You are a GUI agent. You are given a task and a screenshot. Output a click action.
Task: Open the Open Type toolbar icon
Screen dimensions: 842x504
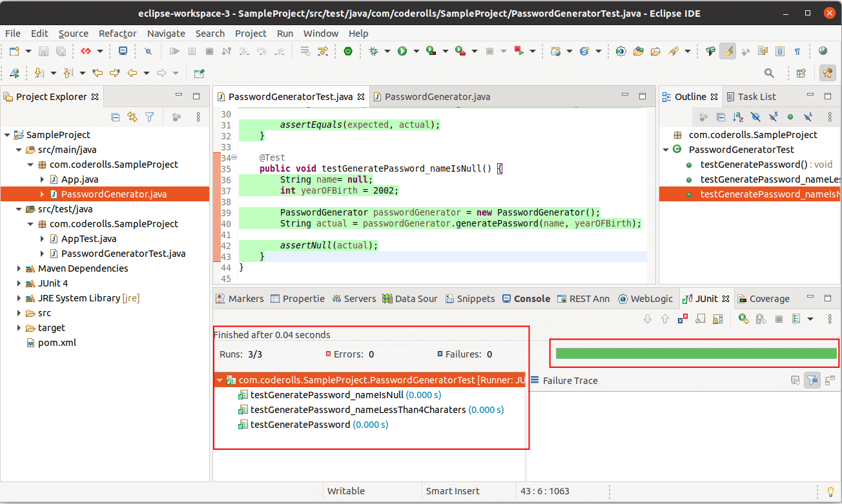click(x=639, y=51)
